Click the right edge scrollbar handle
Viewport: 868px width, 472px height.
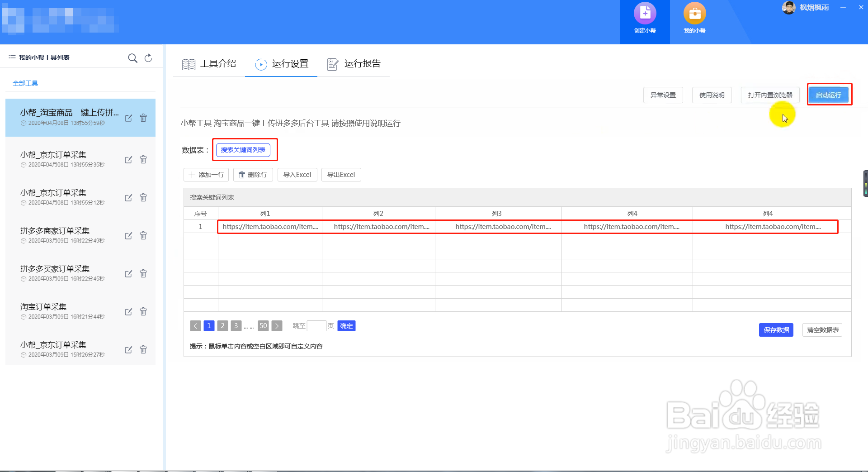tap(866, 183)
